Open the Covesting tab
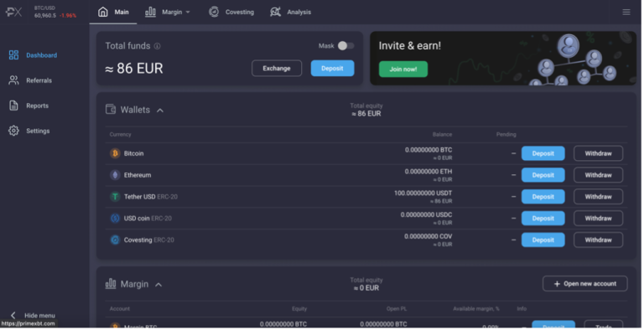The image size is (644, 330). 232,12
